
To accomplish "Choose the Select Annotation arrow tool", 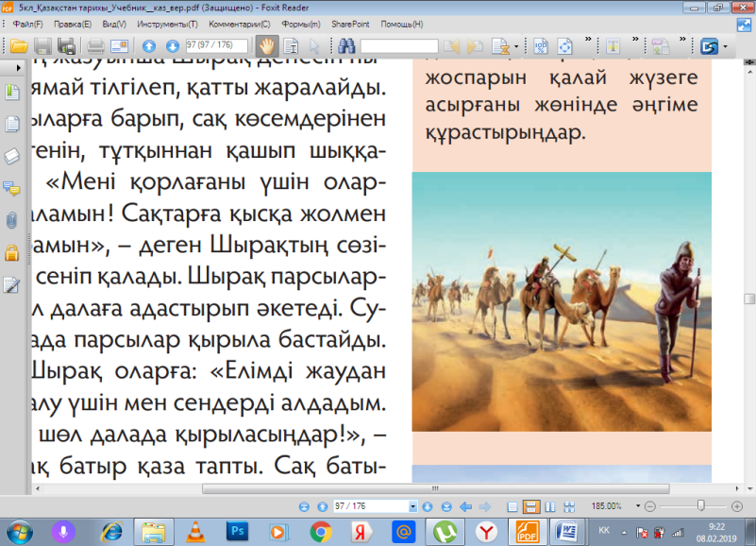I will (314, 46).
